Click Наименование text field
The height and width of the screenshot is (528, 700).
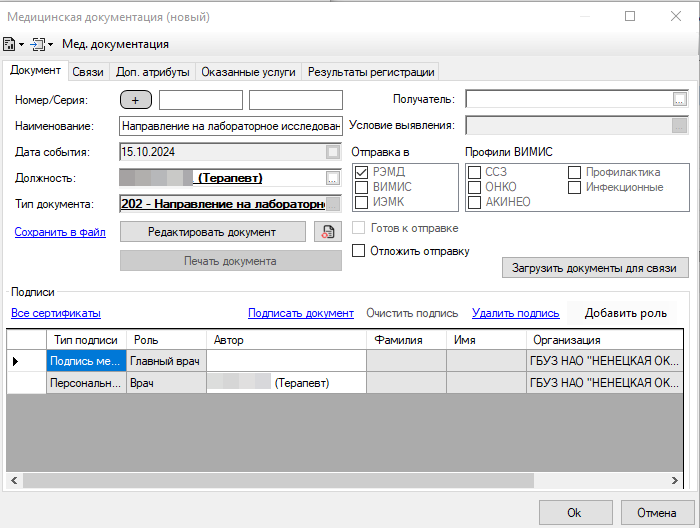[x=231, y=126]
